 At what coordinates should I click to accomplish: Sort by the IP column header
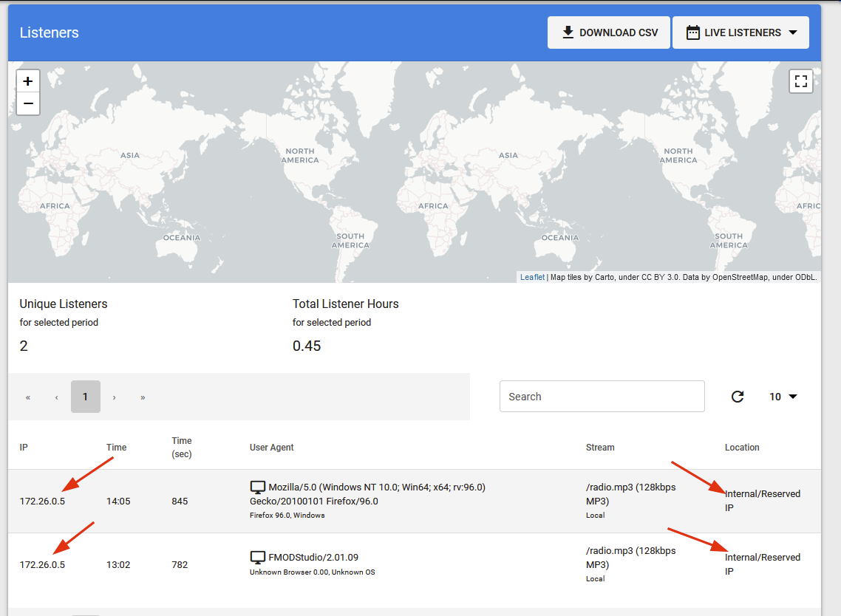pyautogui.click(x=24, y=447)
